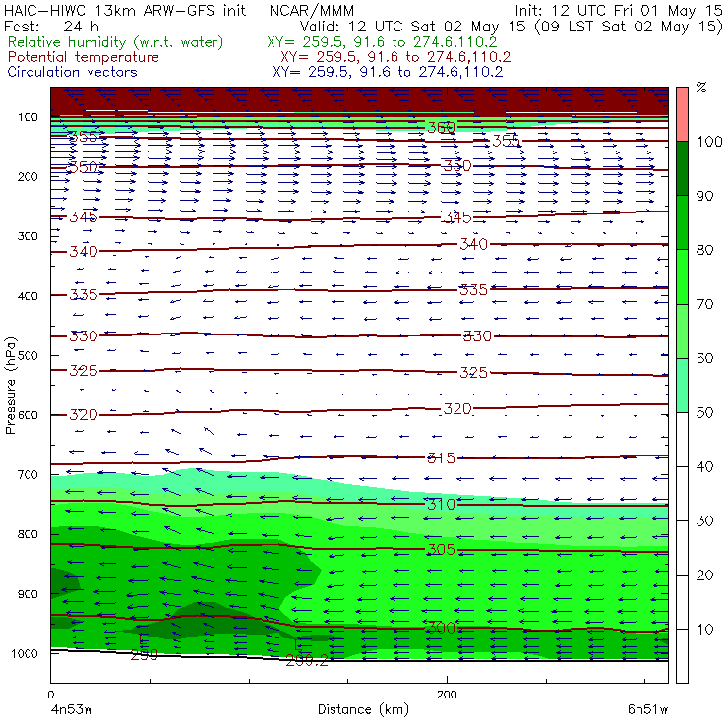Image resolution: width=728 pixels, height=728 pixels.
Task: Click the '315' potential temperature contour label
Action: tap(441, 458)
